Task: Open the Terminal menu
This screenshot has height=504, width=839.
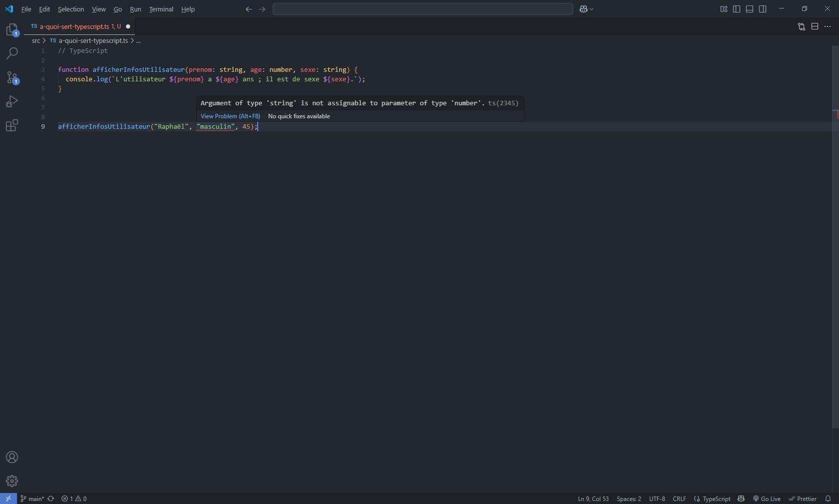Action: point(161,9)
